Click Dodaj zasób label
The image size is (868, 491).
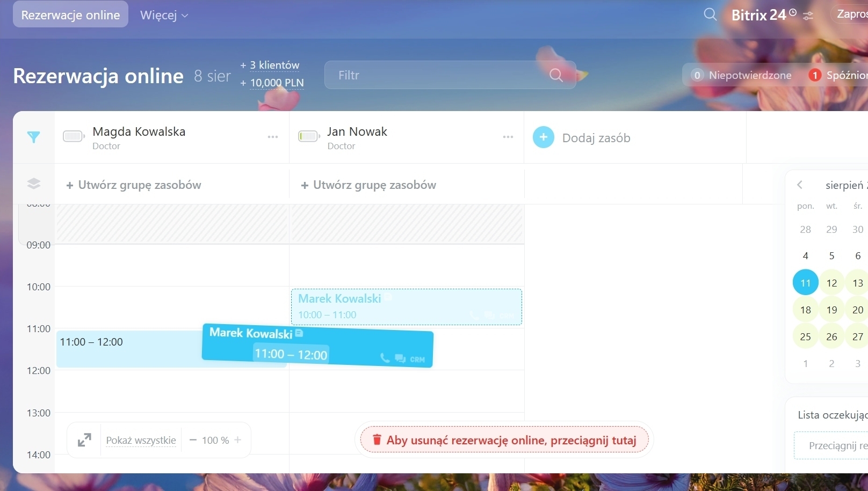pyautogui.click(x=596, y=138)
